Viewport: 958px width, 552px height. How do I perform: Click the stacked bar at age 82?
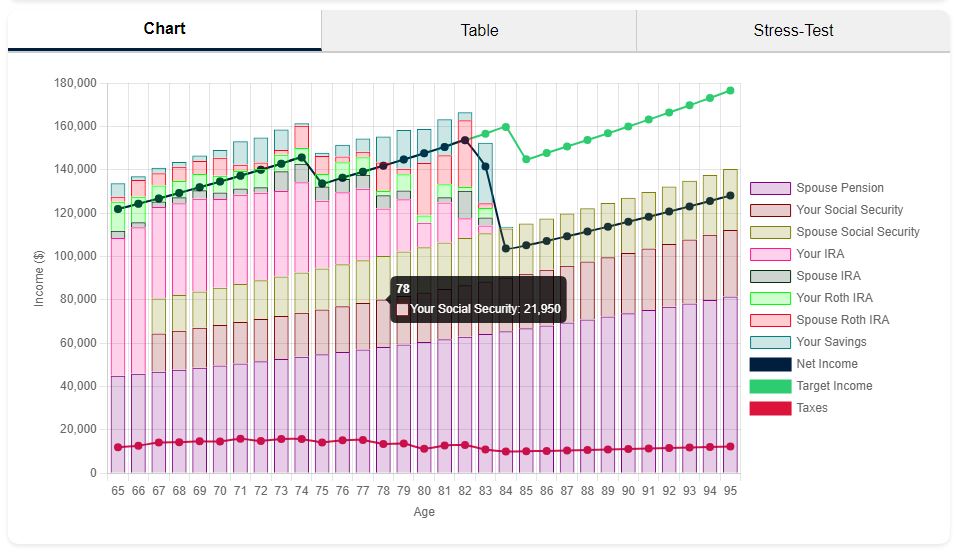tap(464, 300)
